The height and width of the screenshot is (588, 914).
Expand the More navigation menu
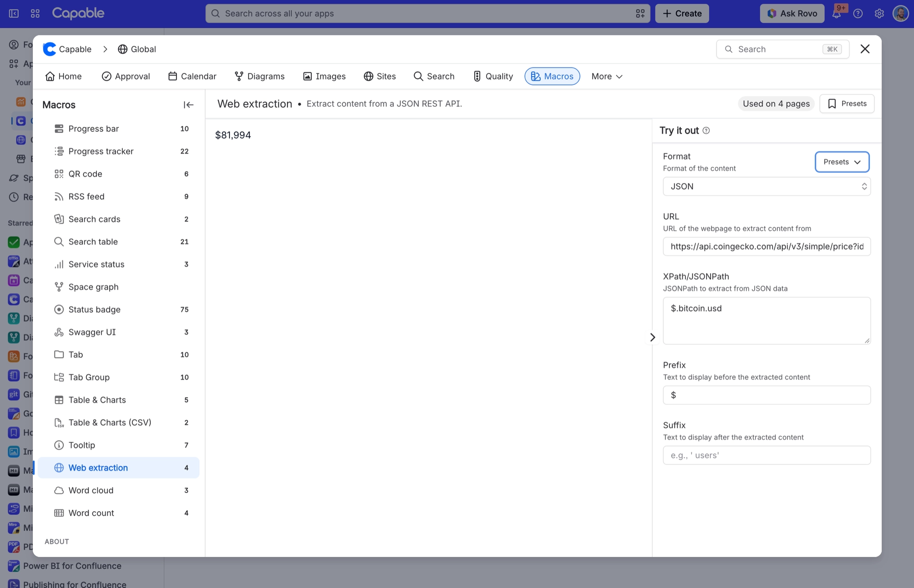(x=606, y=76)
